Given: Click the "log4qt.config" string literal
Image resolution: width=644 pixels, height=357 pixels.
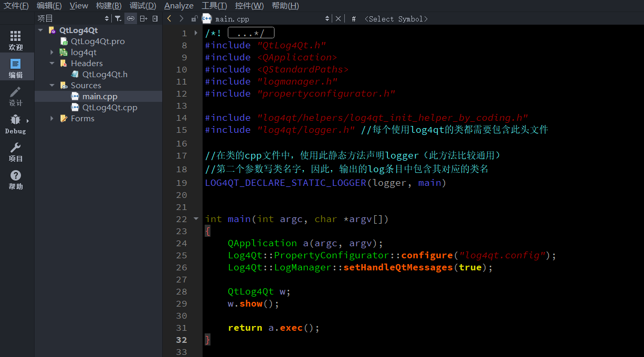Looking at the screenshot, I should point(502,255).
